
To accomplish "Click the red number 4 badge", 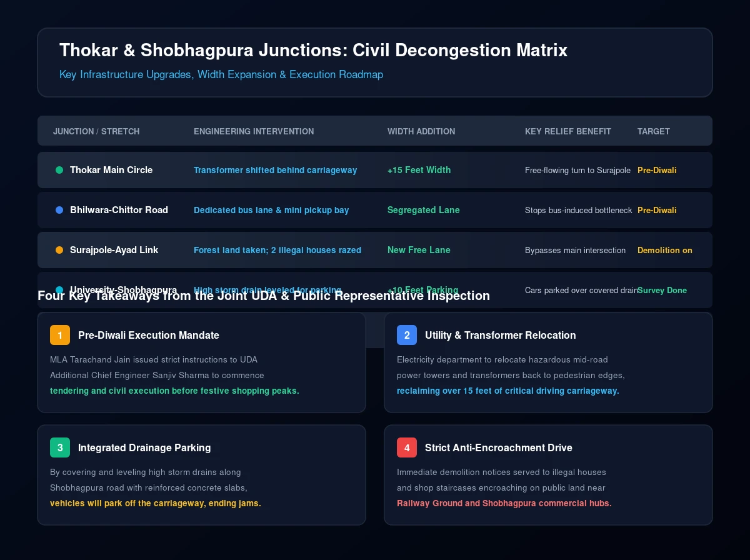I will click(407, 447).
